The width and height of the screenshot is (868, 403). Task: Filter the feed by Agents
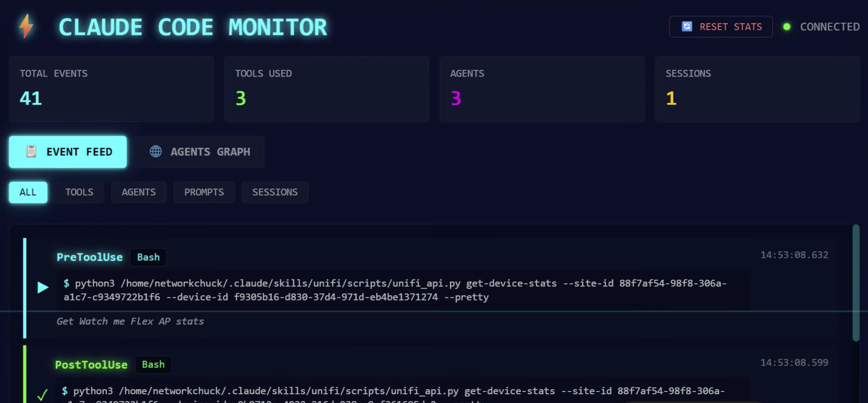[x=139, y=192]
